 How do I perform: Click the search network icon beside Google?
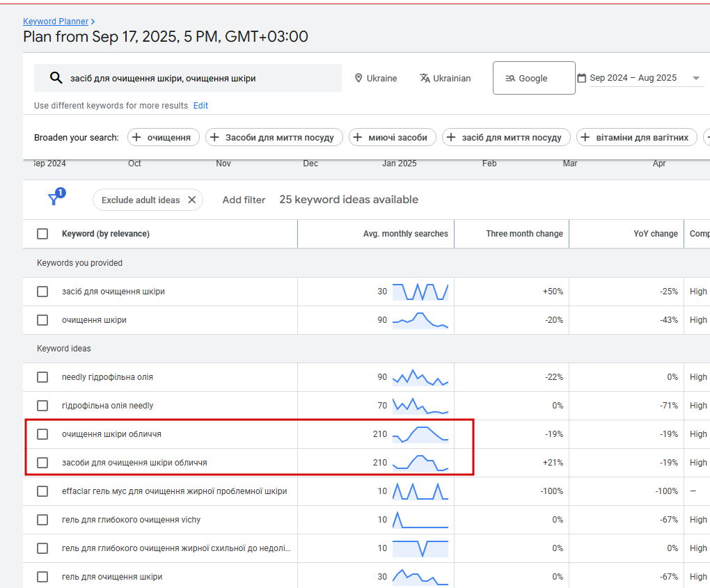[510, 79]
